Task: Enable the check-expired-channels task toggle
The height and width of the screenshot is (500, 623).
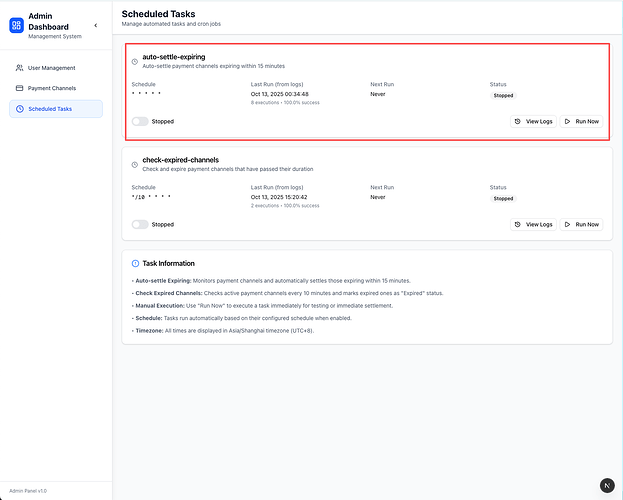Action: pos(140,224)
